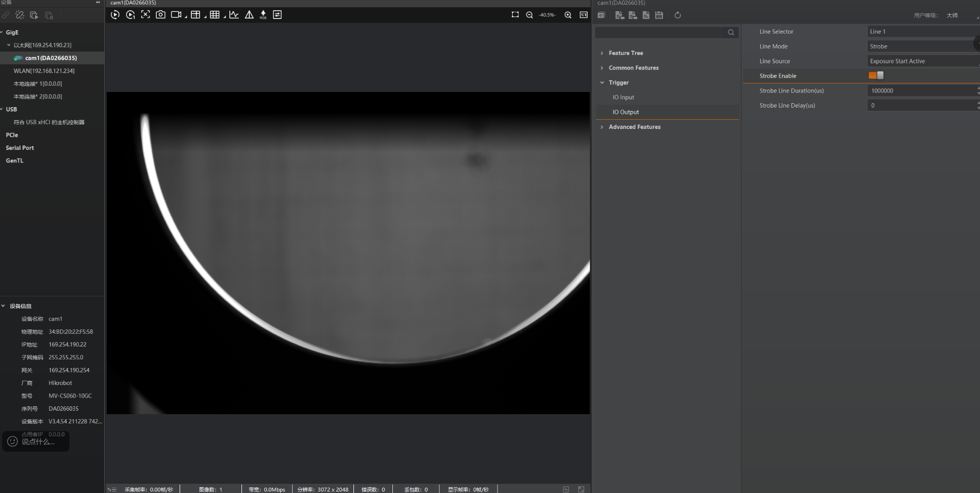
Task: Click the status bar fullscreen icon
Action: (581, 489)
